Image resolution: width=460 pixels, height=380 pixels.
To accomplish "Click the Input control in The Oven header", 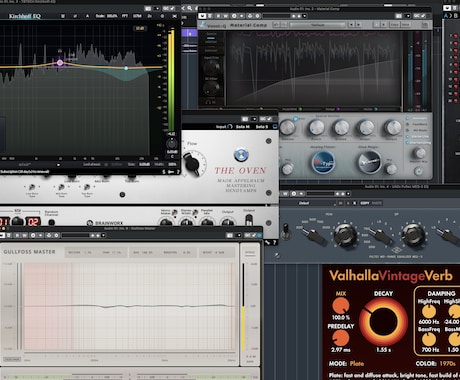I will (224, 127).
